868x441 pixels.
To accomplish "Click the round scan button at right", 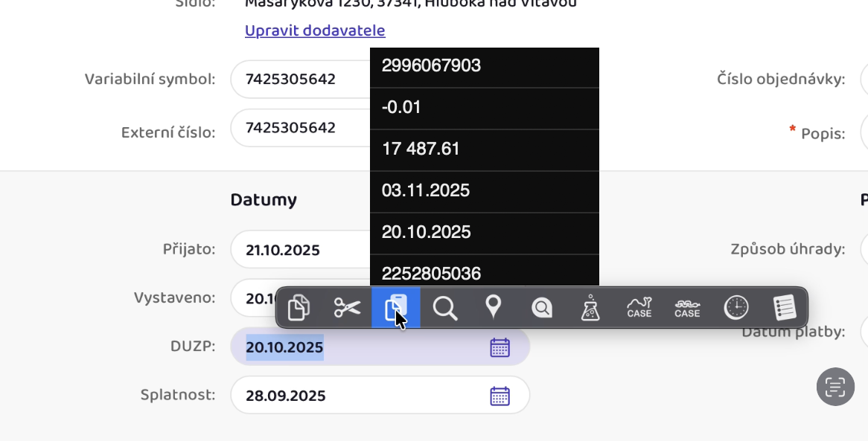I will point(835,387).
